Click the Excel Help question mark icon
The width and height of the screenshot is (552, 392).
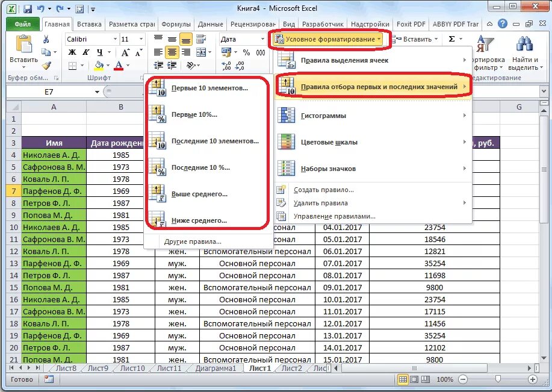[503, 24]
